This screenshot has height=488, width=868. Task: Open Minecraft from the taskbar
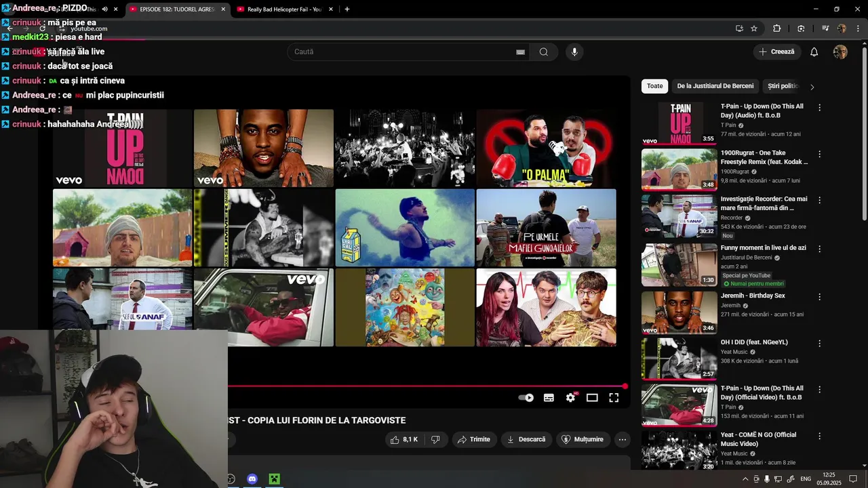click(274, 479)
